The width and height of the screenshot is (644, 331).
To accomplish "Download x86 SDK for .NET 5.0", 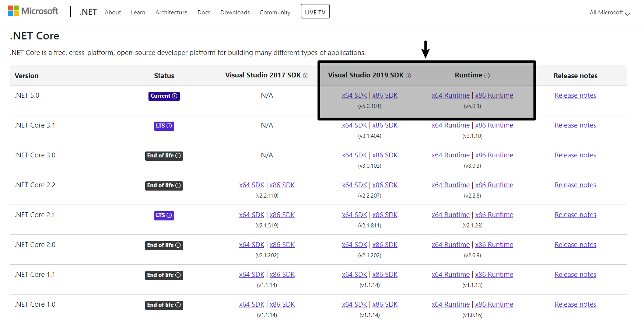I will click(385, 95).
